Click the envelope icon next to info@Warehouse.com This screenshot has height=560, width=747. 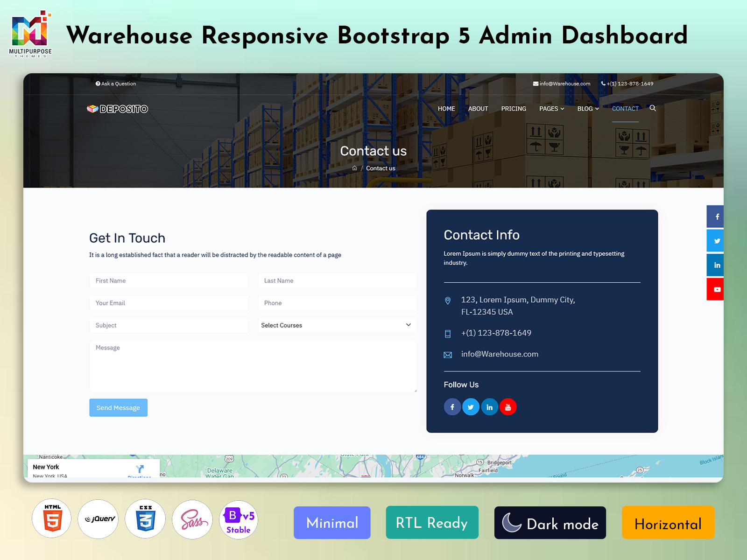click(448, 354)
